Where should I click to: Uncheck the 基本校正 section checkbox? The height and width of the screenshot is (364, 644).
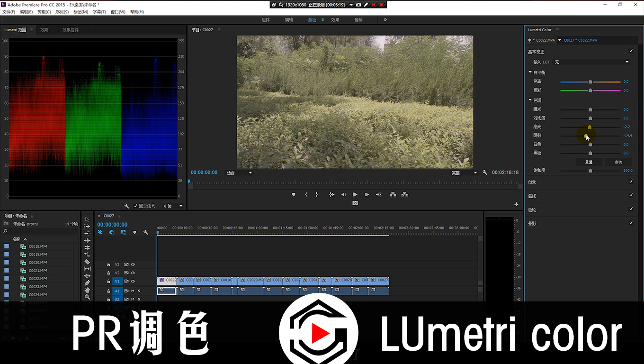[631, 51]
